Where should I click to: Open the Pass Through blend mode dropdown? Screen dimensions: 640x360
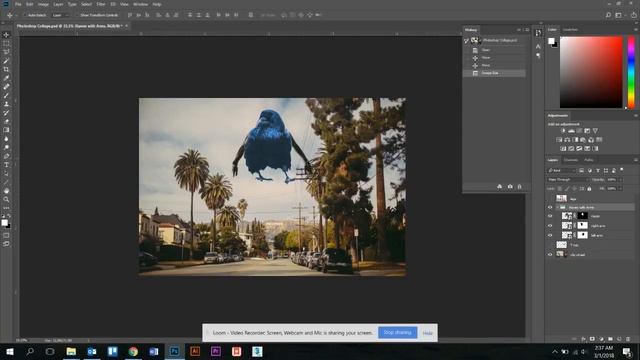coord(568,180)
